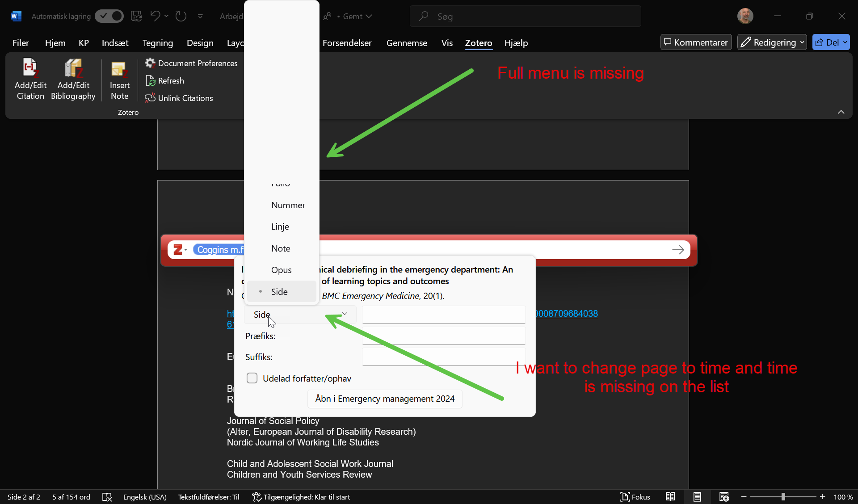Toggle the Automatisk lagring switch
This screenshot has width=858, height=504.
point(109,16)
